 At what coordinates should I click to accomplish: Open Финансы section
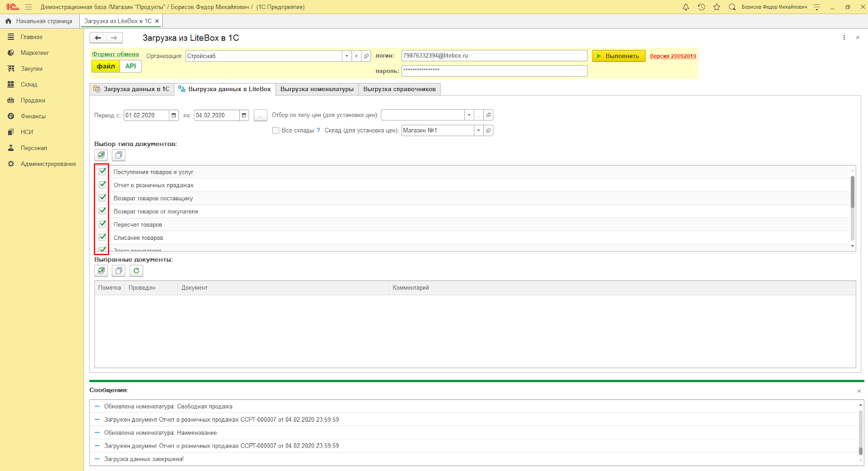click(33, 116)
